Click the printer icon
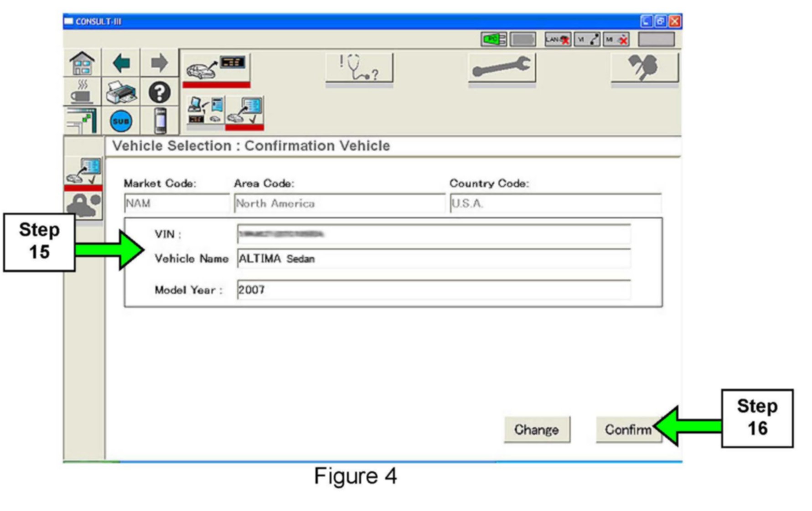This screenshot has width=812, height=511. (x=121, y=92)
